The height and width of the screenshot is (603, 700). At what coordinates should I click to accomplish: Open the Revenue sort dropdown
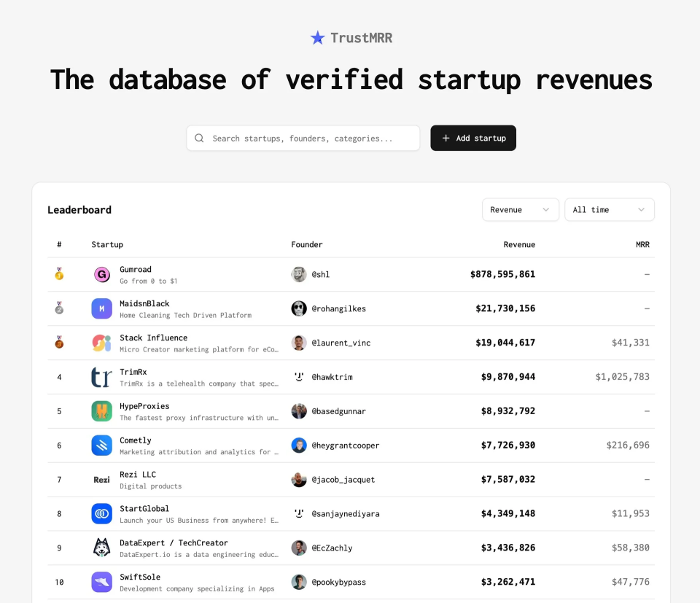520,210
